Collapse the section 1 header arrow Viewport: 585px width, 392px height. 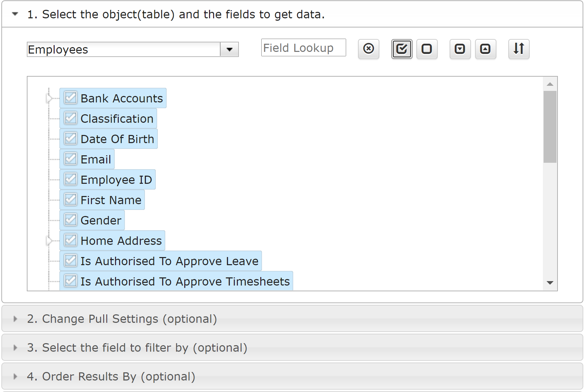point(15,14)
